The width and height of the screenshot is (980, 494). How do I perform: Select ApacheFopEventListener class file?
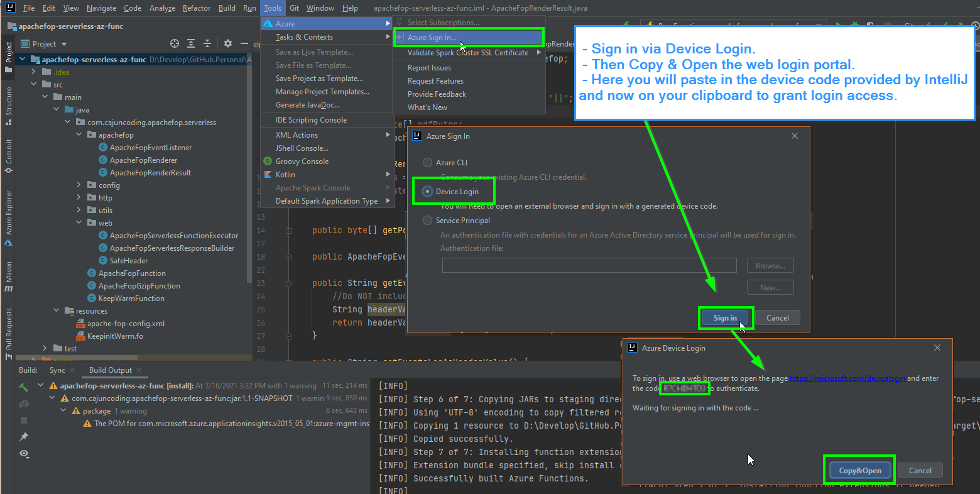151,148
